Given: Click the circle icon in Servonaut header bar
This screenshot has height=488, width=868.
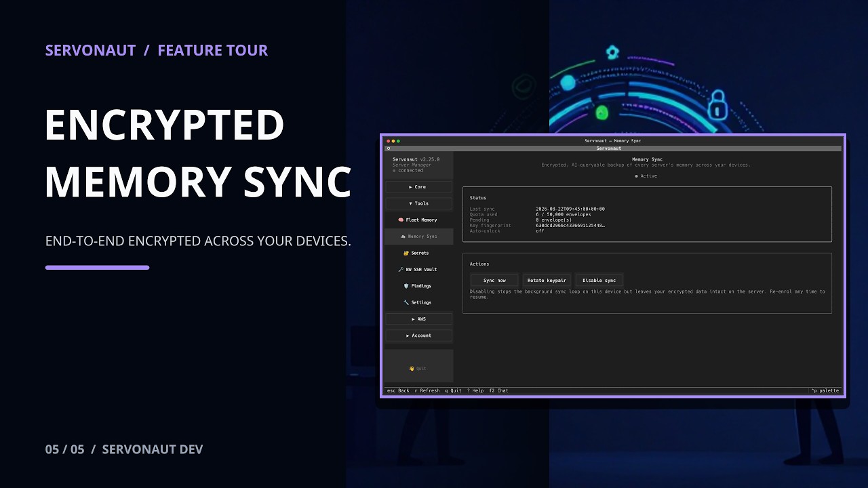Looking at the screenshot, I should point(389,148).
